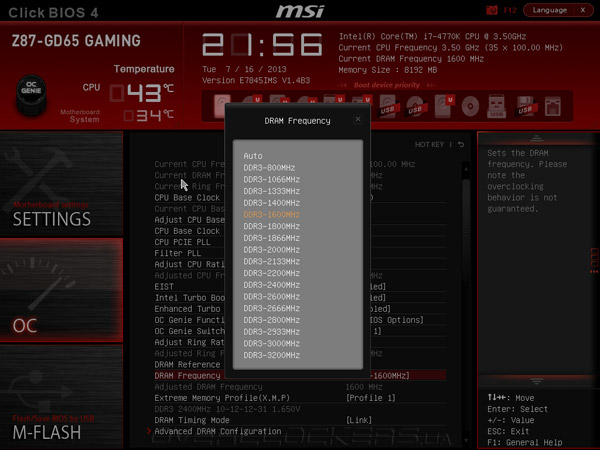The image size is (600, 450).
Task: Select the UEFI hard disk icon right of USB CD
Action: (444, 106)
